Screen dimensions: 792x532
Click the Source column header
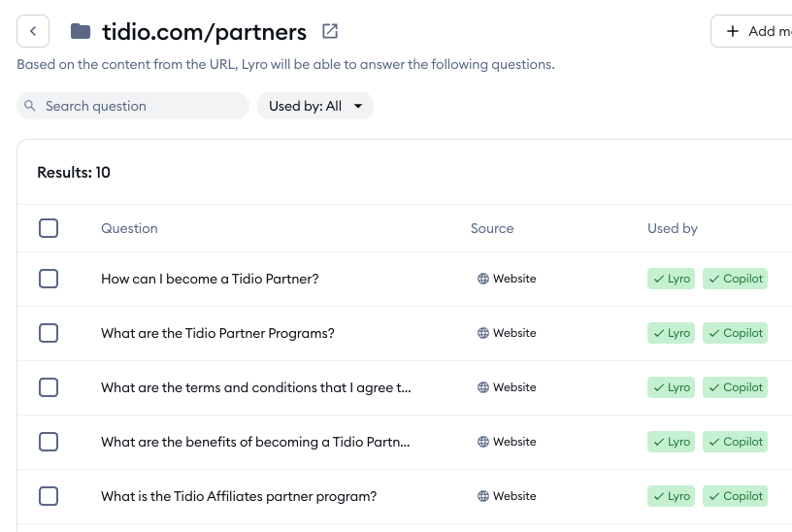click(x=492, y=228)
